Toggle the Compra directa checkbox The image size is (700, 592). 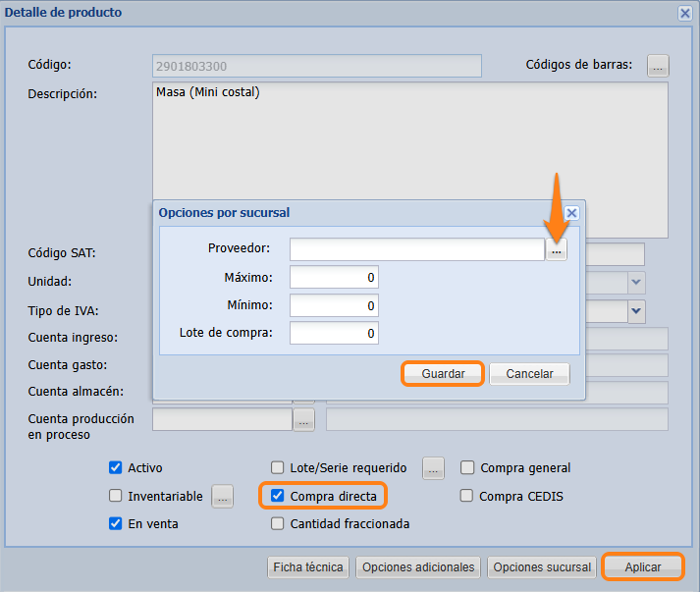278,497
